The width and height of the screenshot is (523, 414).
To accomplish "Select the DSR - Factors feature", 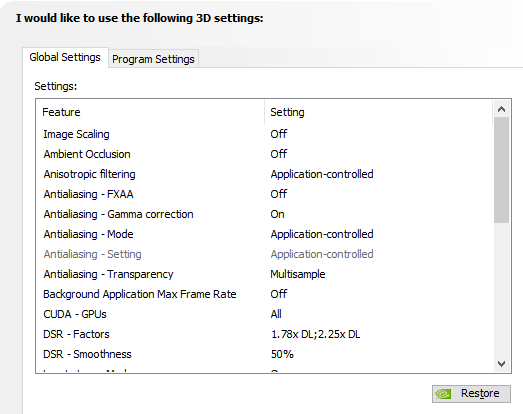I will coord(76,334).
